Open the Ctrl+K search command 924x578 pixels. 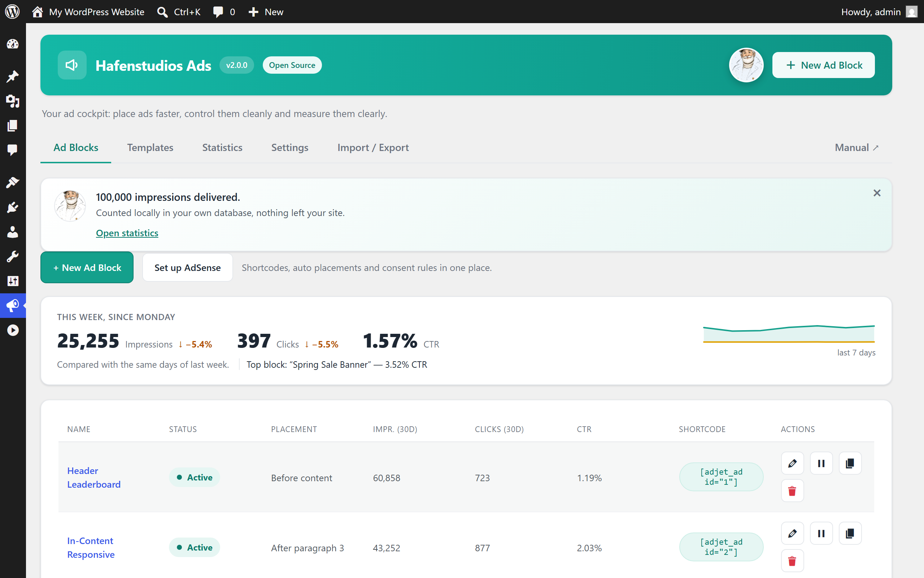pos(179,12)
